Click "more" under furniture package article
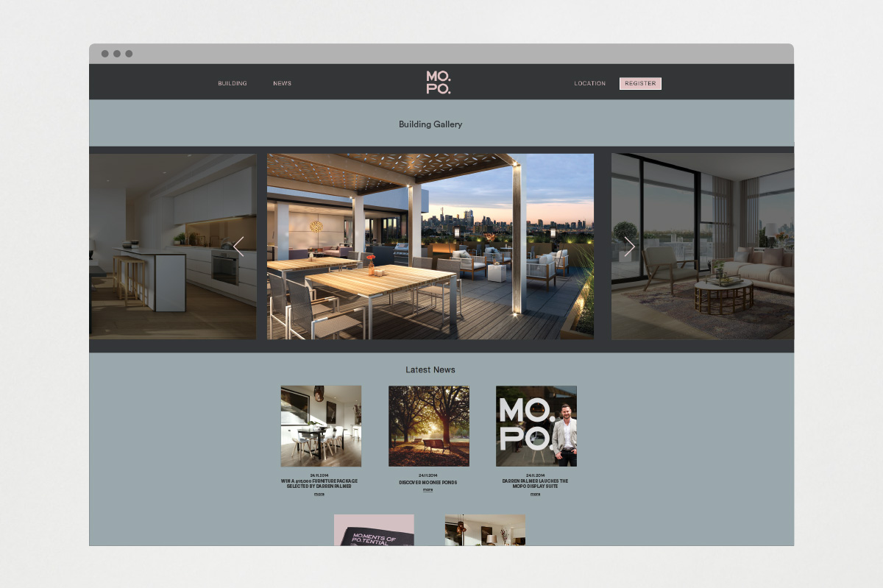The height and width of the screenshot is (588, 883). click(319, 495)
